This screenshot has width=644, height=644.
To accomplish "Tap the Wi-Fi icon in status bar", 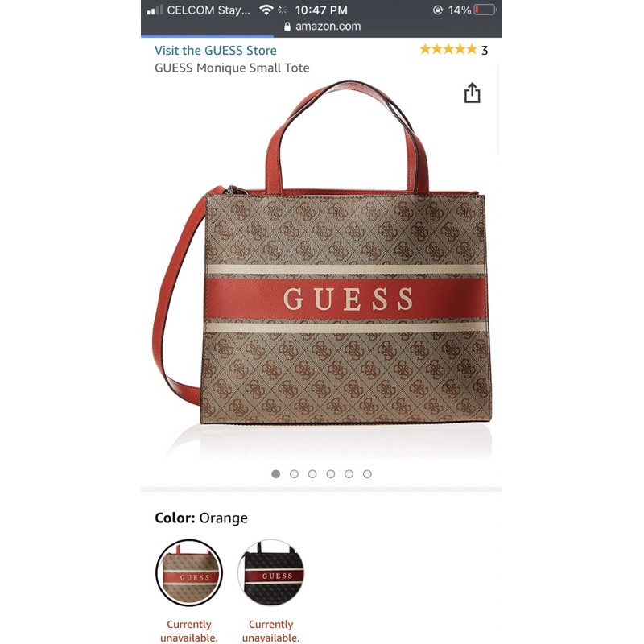I will 266,10.
